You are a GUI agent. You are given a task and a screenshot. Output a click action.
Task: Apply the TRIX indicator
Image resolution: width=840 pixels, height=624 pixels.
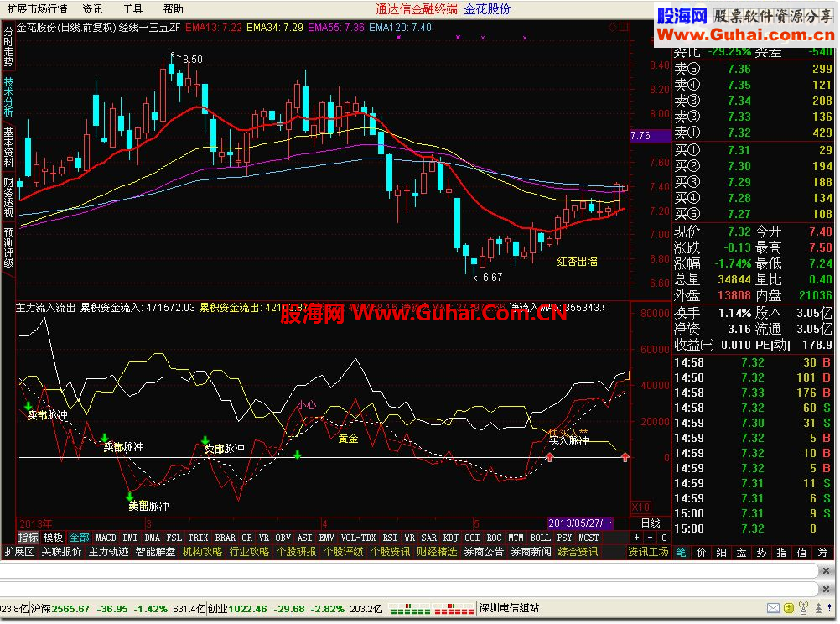click(198, 538)
